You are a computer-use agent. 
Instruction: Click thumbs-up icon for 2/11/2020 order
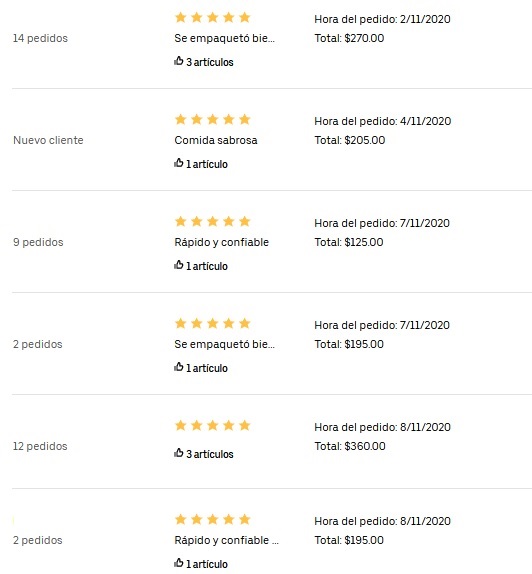click(178, 61)
